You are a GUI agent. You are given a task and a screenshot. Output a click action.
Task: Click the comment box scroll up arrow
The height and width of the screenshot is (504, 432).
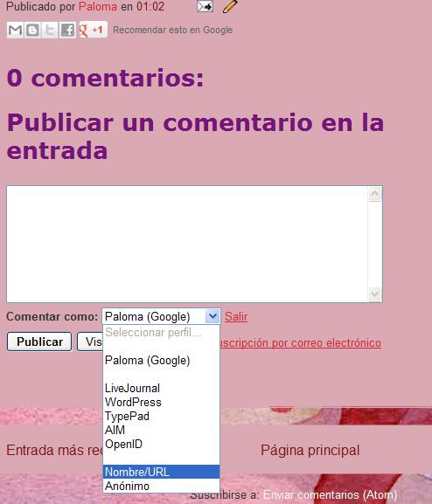(374, 194)
